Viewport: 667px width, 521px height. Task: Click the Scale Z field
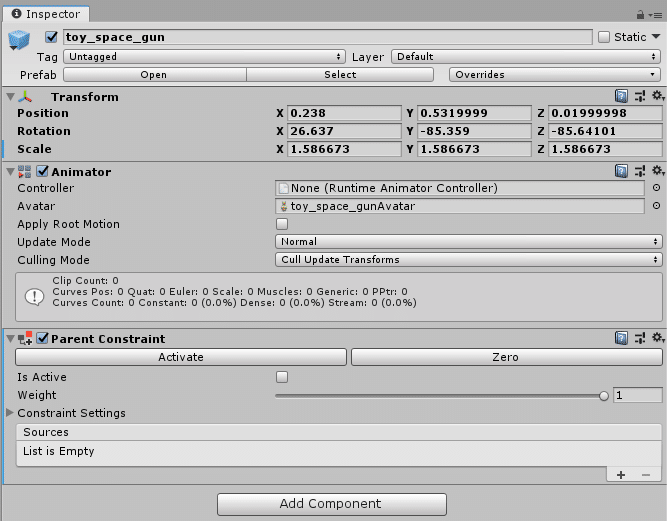coord(605,149)
